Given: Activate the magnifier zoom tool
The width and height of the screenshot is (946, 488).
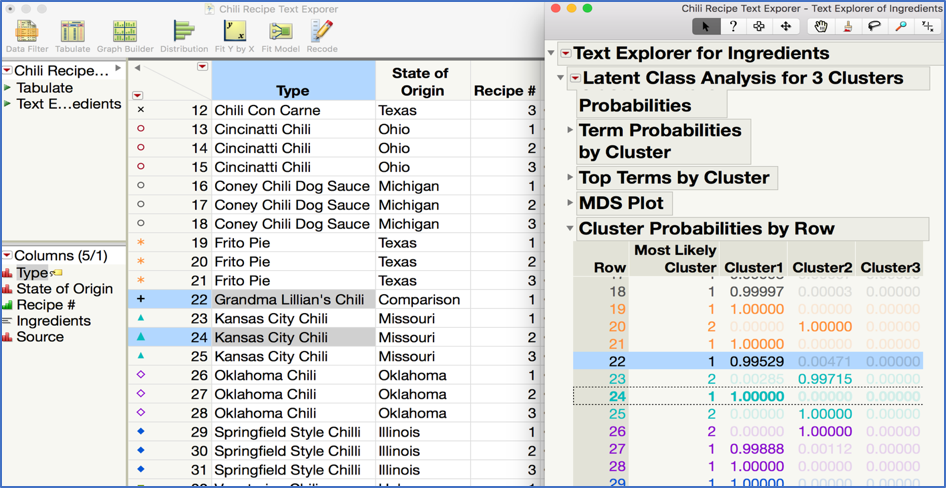Looking at the screenshot, I should point(901,27).
